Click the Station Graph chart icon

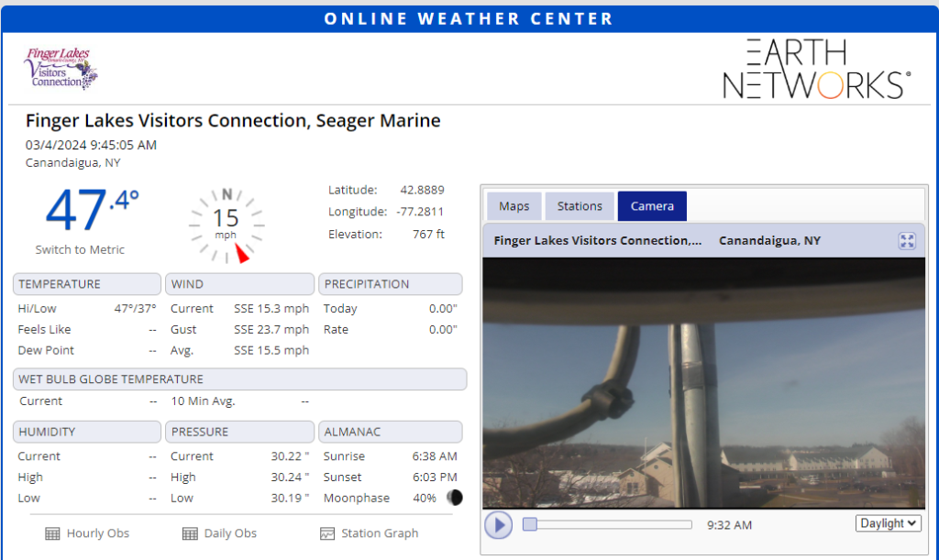(x=327, y=533)
